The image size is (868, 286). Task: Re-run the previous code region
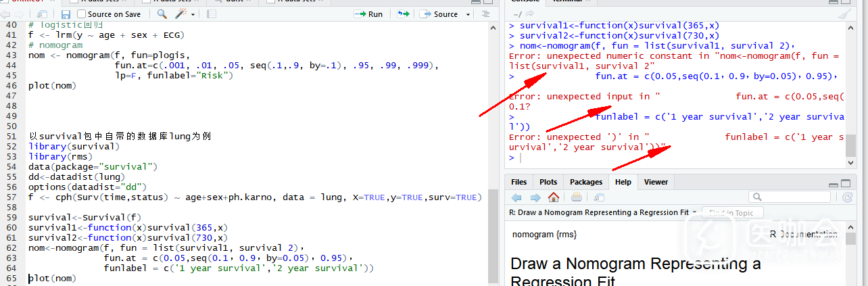[x=403, y=14]
